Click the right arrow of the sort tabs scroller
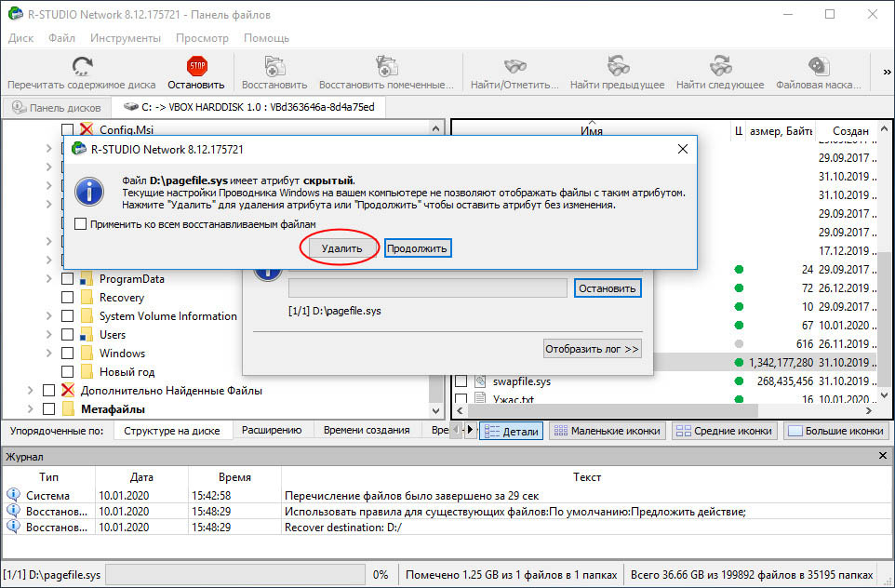Image resolution: width=895 pixels, height=588 pixels. point(471,430)
